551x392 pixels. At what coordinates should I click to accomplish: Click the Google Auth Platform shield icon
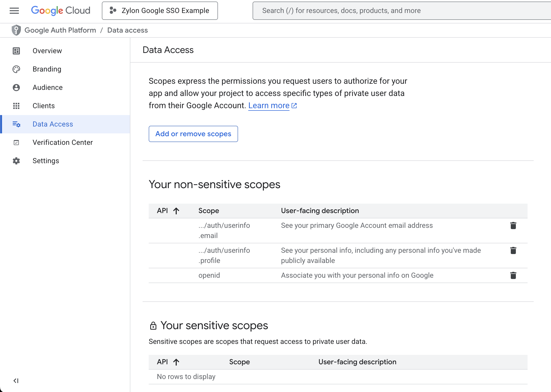16,30
